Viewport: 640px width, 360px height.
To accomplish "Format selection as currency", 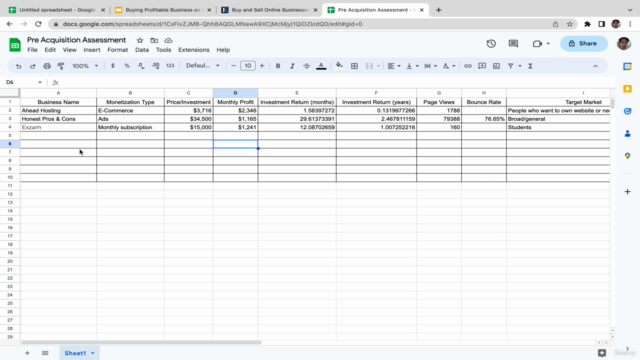I will (113, 66).
